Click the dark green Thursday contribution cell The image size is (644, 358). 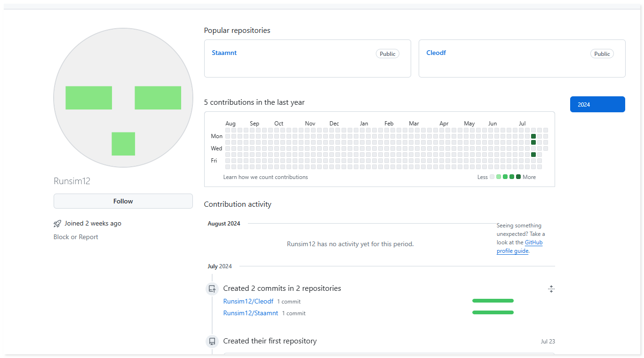[x=533, y=155]
